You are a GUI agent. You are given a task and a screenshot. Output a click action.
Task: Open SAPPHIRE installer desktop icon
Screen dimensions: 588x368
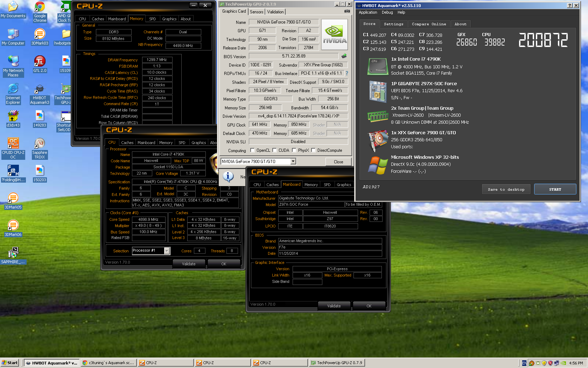point(13,255)
